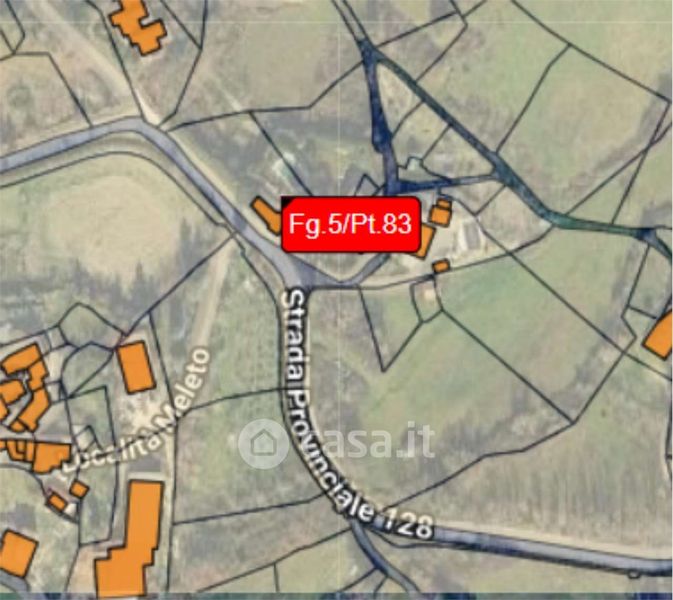Click the dark blue path junction above label
673x600 pixels.
coord(393,186)
